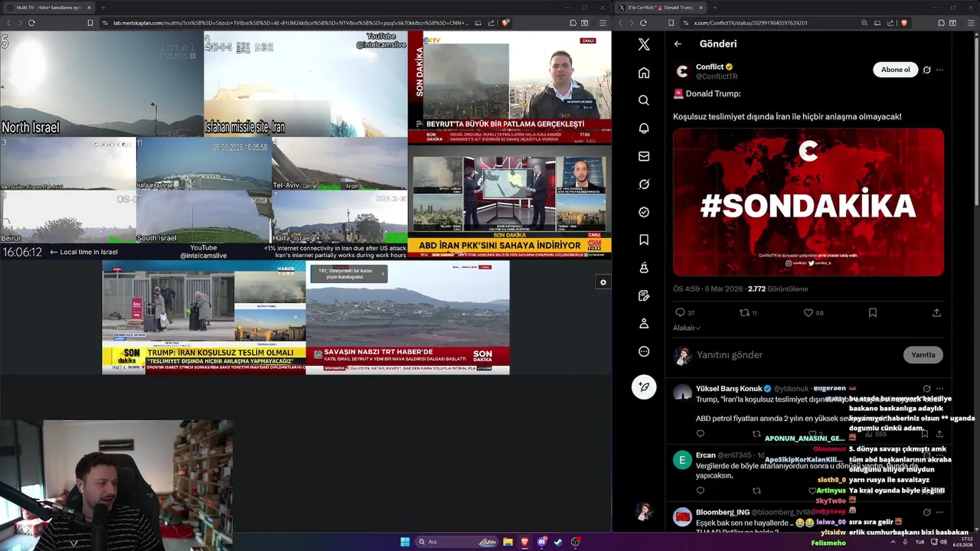This screenshot has width=980, height=551.
Task: Open Steam from the taskbar
Action: click(x=558, y=542)
